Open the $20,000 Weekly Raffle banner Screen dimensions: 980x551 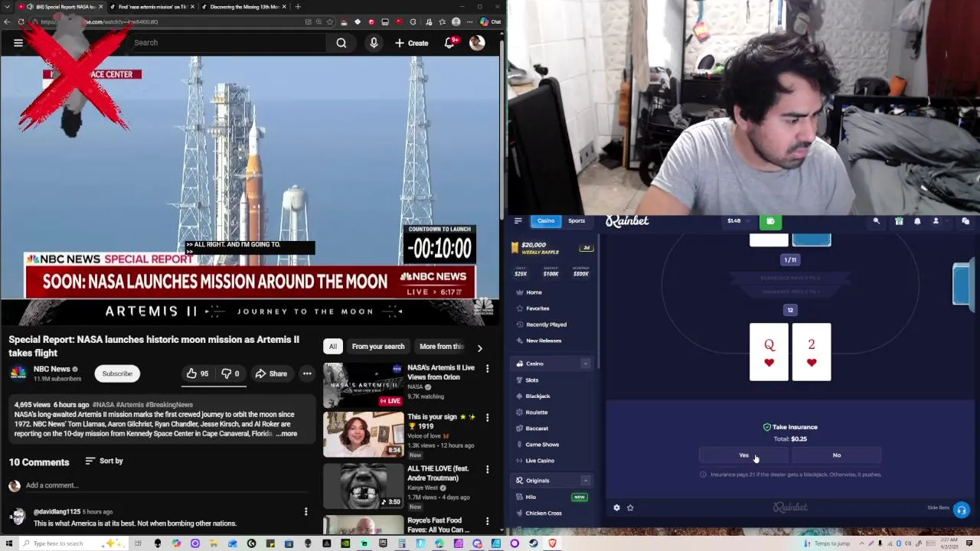click(x=551, y=248)
